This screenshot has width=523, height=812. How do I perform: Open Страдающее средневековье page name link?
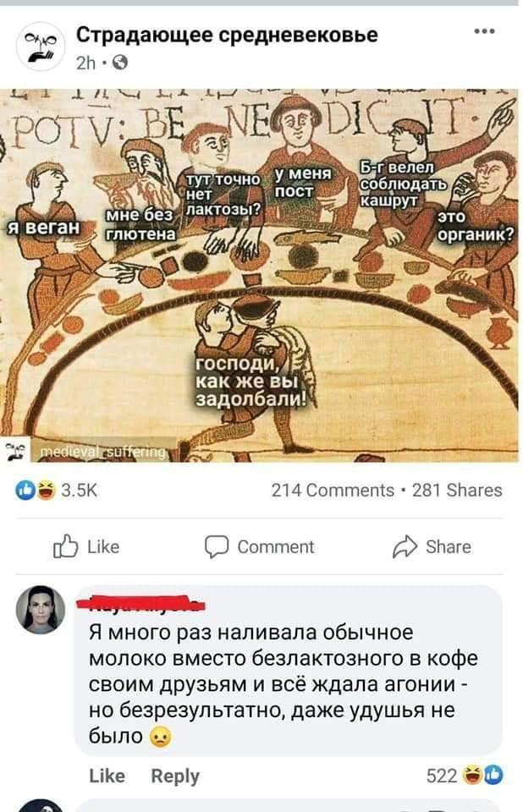[x=227, y=36]
